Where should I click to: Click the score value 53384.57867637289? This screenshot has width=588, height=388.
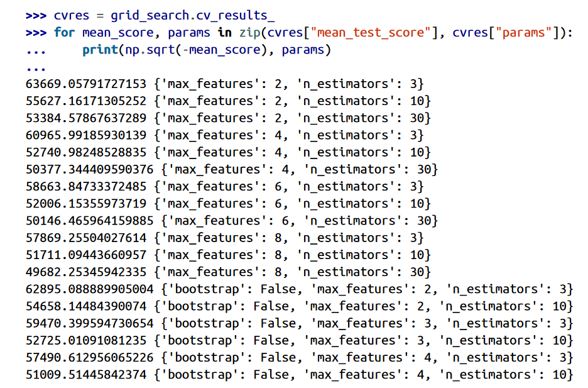click(x=86, y=118)
